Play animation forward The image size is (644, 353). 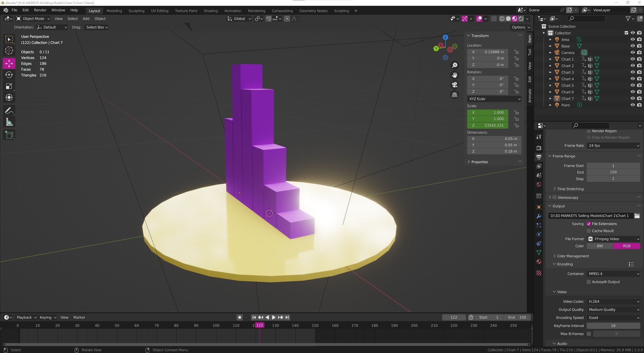274,317
